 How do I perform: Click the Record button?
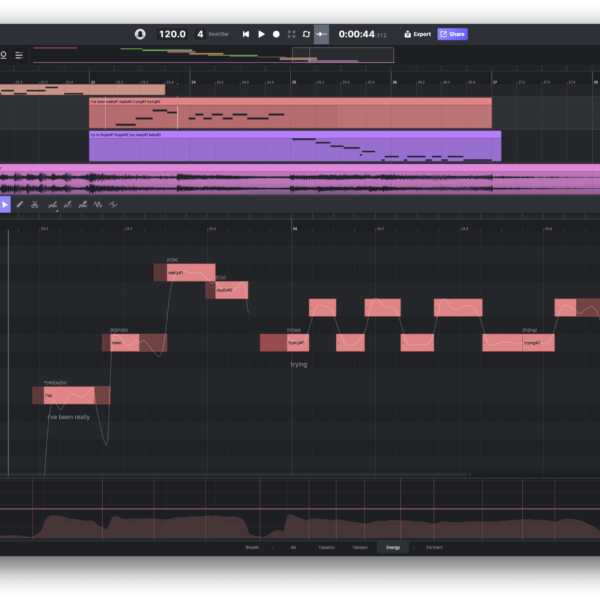coord(276,34)
